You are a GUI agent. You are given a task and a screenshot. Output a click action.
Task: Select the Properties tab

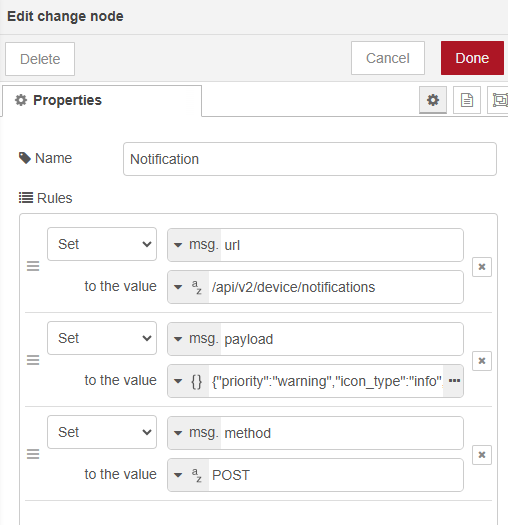[102, 100]
